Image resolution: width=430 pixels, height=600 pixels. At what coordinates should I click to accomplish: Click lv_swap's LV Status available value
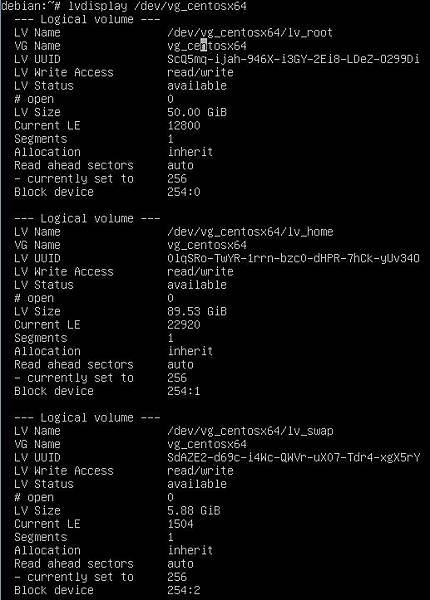[x=197, y=484]
